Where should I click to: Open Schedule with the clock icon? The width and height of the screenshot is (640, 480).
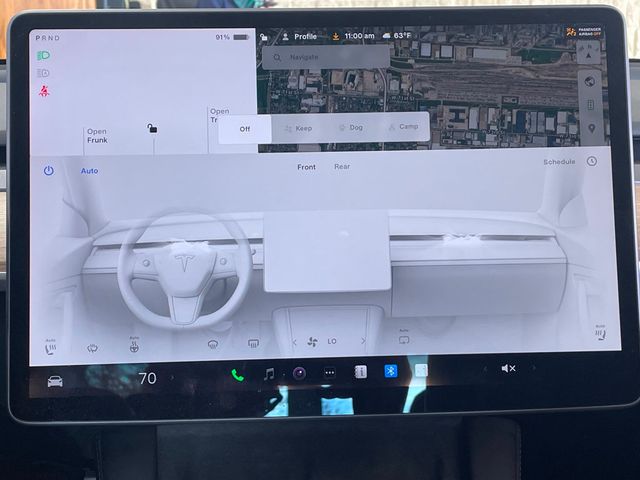[592, 161]
